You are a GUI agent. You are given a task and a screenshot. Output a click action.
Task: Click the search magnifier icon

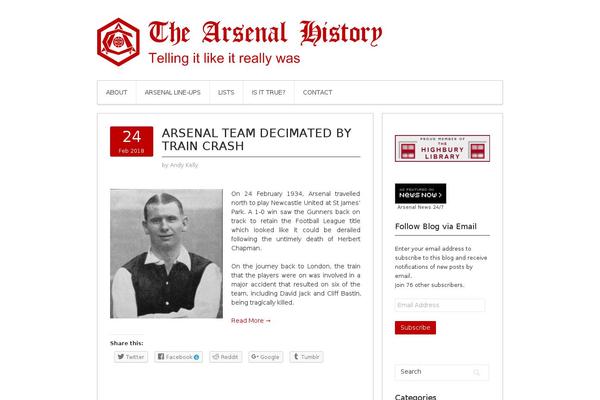[476, 372]
